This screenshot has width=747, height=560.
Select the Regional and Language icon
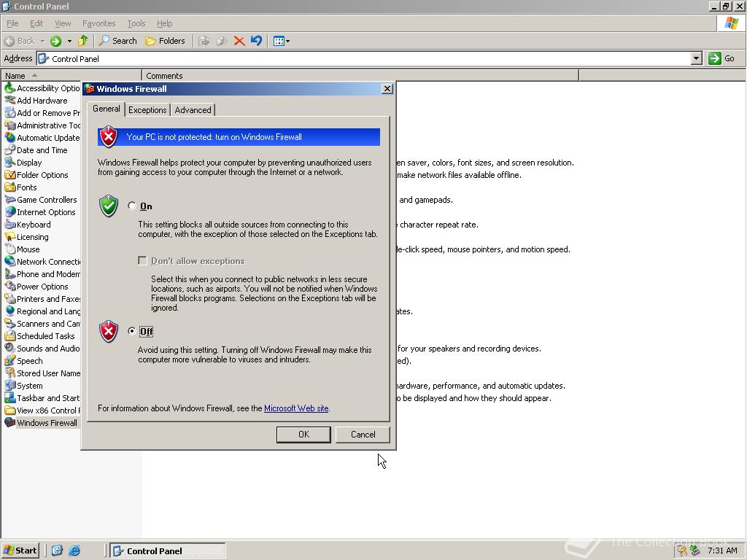coord(9,311)
